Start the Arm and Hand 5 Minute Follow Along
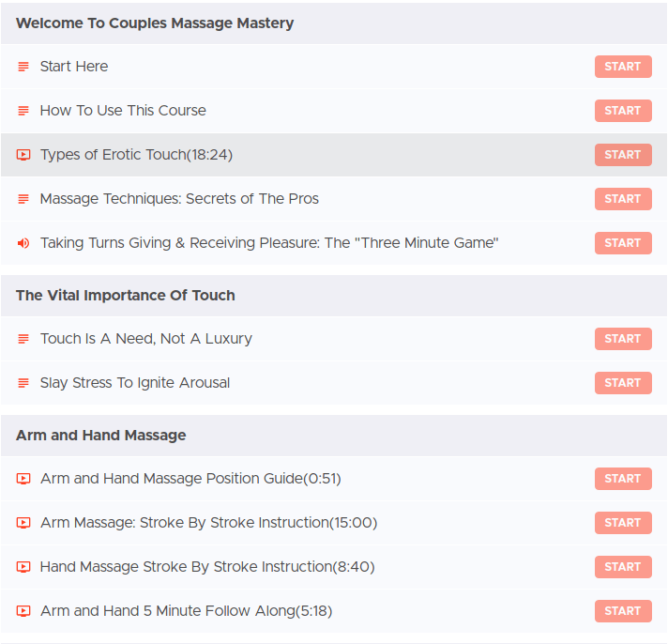Viewport: 668px width, 644px height. click(x=622, y=611)
